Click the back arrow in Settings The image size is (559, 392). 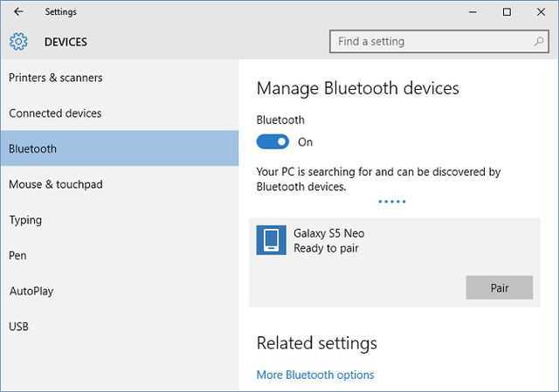[x=18, y=11]
